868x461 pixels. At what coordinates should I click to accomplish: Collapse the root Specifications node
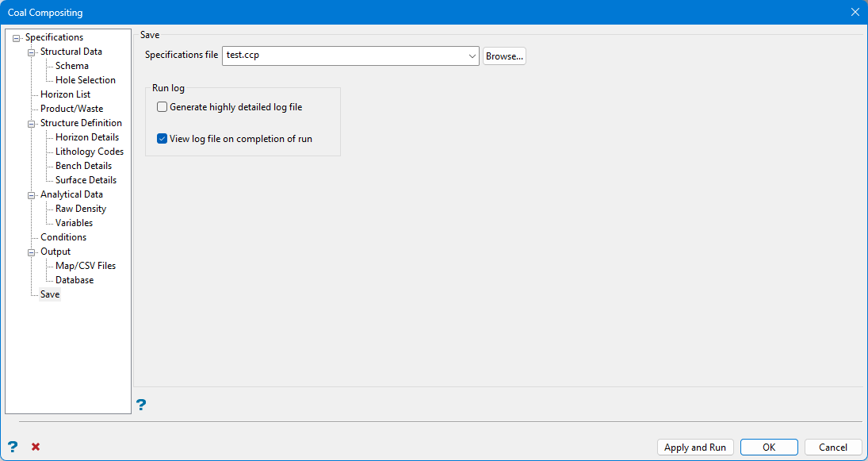pyautogui.click(x=17, y=38)
